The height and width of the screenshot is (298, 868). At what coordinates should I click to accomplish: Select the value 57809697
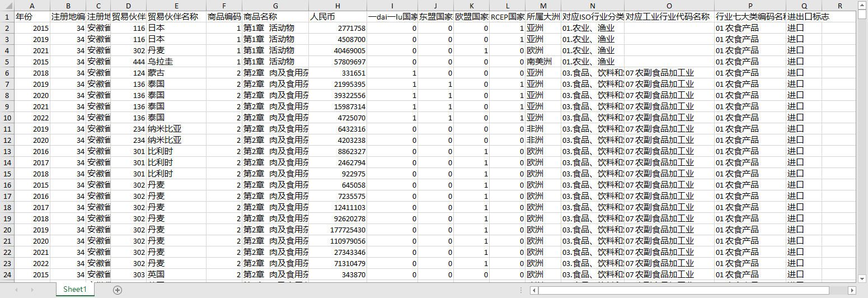[x=337, y=62]
